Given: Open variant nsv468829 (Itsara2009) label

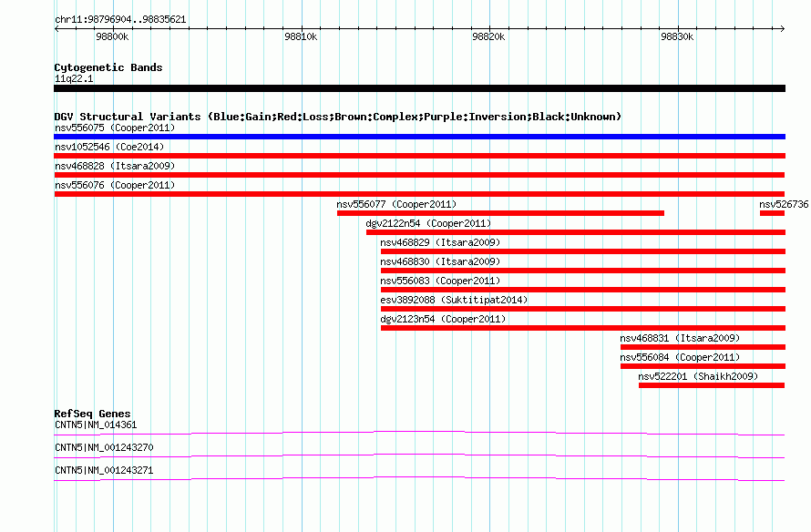Looking at the screenshot, I should pos(440,242).
